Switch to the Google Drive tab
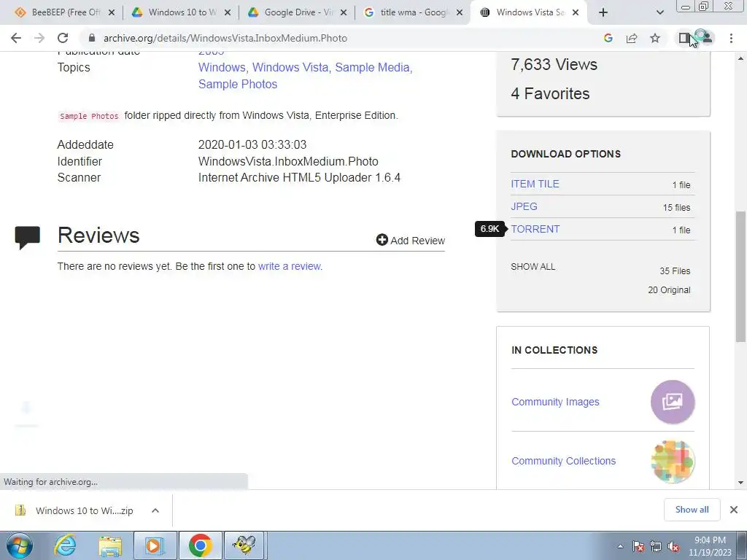Image resolution: width=747 pixels, height=560 pixels. pyautogui.click(x=298, y=12)
